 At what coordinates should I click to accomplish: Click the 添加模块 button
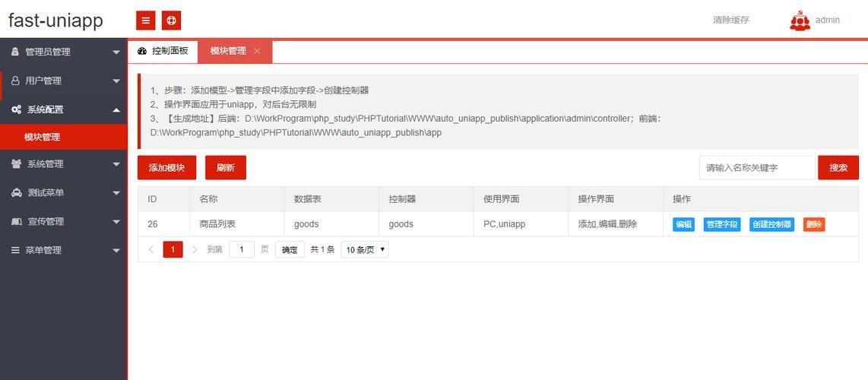click(166, 168)
